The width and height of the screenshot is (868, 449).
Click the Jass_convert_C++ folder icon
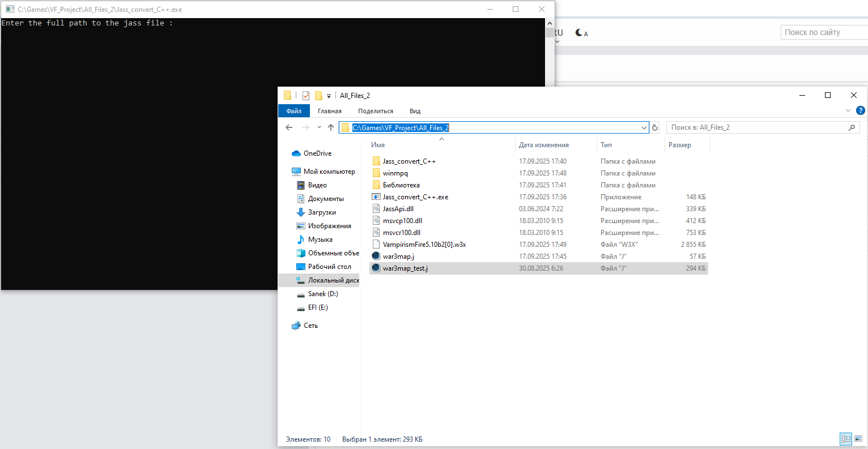[x=376, y=161]
